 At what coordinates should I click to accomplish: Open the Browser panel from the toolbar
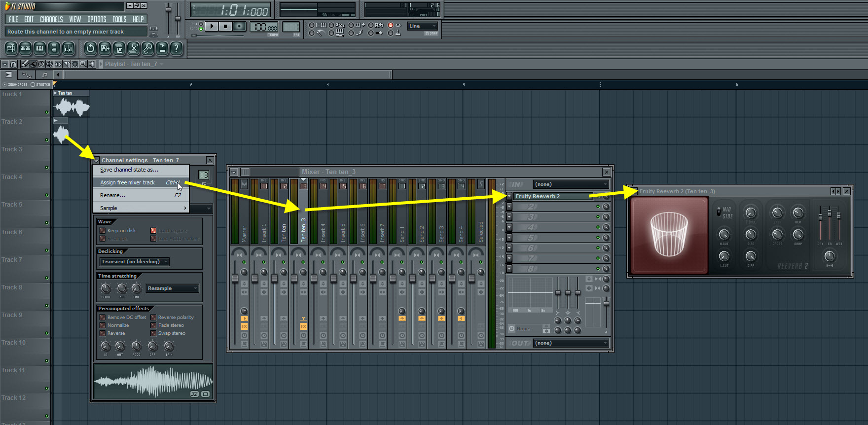click(x=54, y=48)
